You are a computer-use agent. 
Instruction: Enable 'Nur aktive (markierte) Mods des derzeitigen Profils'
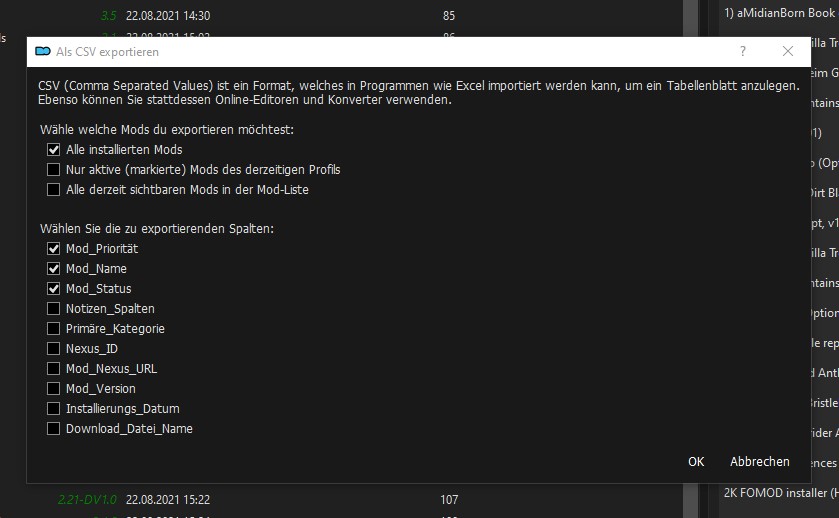tap(54, 170)
